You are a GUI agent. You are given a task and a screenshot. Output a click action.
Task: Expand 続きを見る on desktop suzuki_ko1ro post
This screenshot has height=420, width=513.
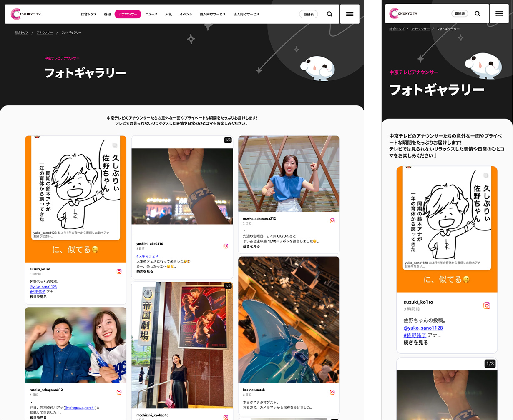click(38, 297)
